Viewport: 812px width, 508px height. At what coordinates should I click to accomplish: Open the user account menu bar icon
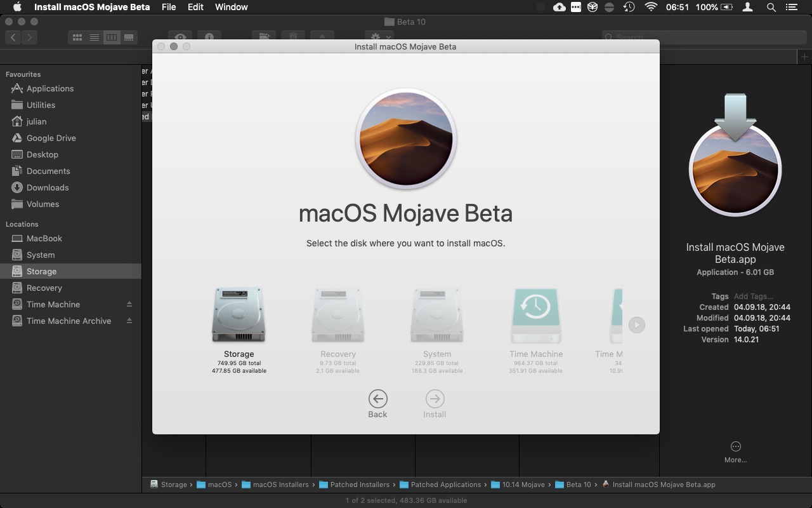point(748,7)
